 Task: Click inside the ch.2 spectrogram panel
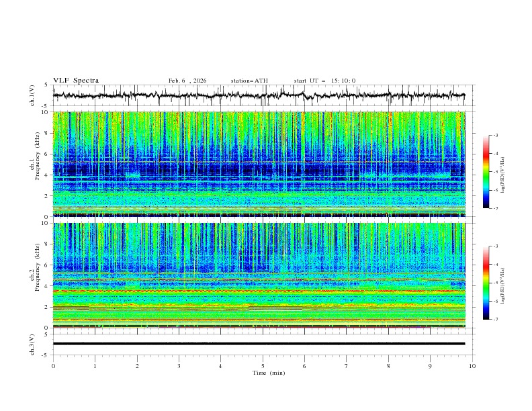(x=259, y=275)
